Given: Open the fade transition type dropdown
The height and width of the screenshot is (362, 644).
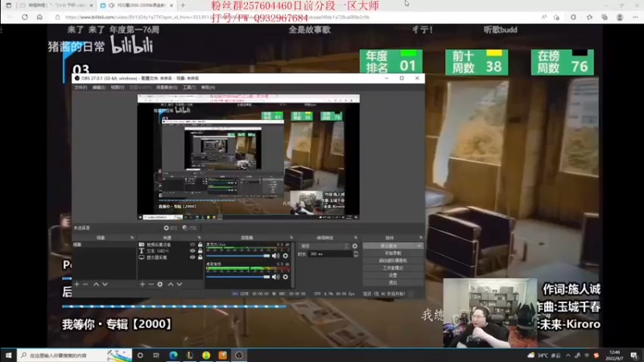Looking at the screenshot, I should pyautogui.click(x=324, y=246).
